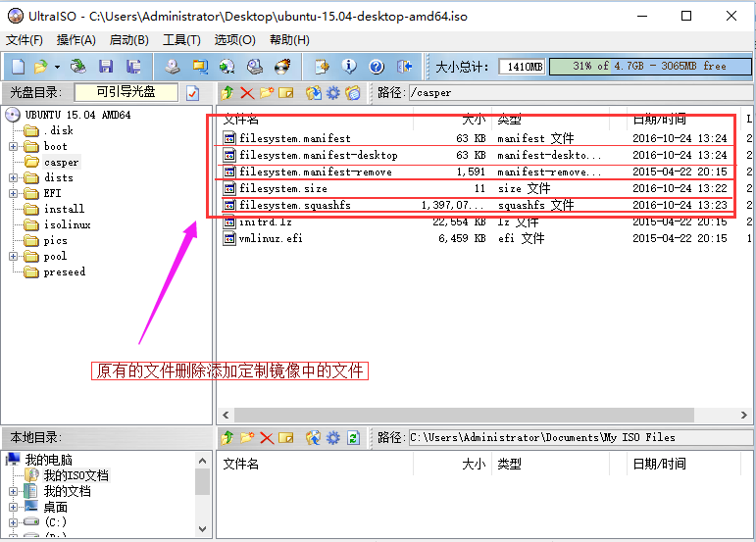
Task: Select the casper folder in disc tree
Action: [61, 163]
